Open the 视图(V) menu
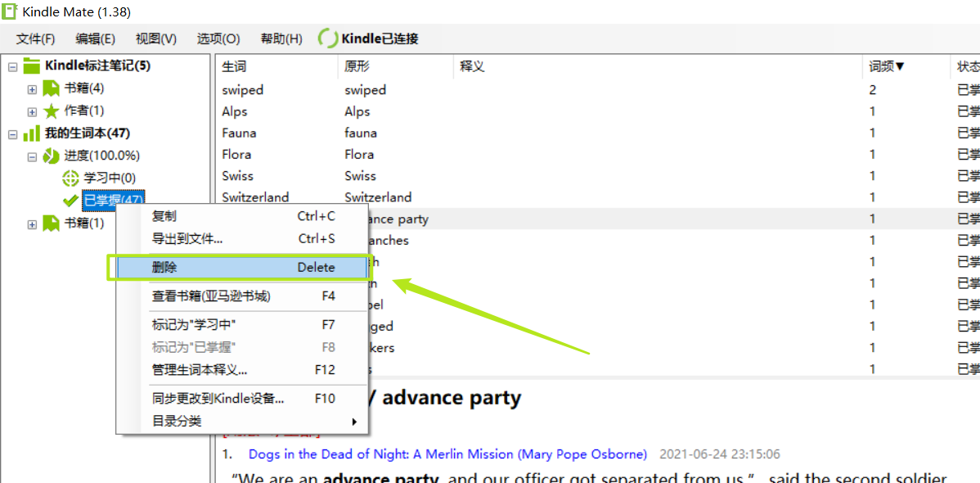 click(x=156, y=38)
